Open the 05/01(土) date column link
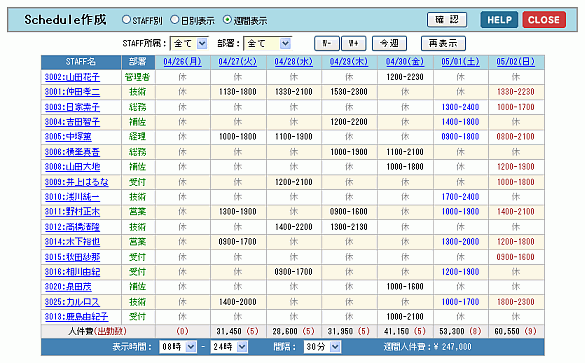The height and width of the screenshot is (363, 585). tap(460, 62)
